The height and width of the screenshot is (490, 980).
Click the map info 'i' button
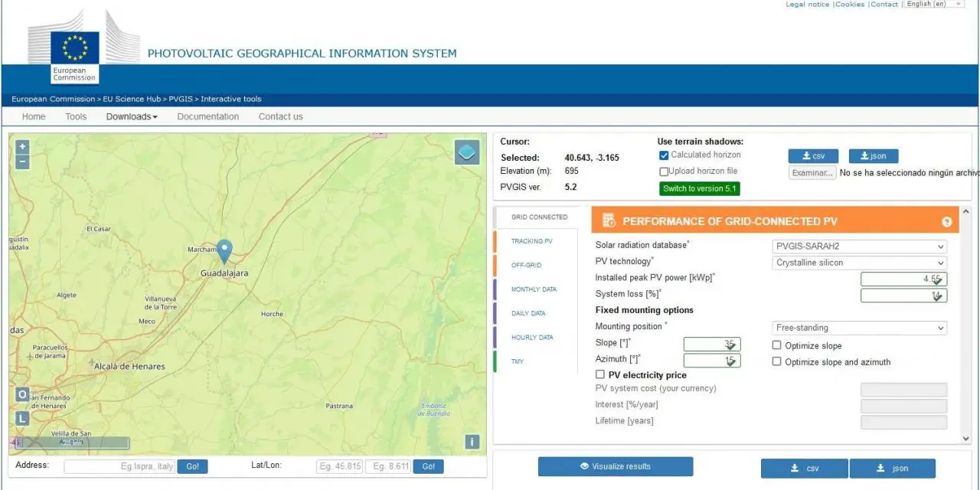pos(472,442)
